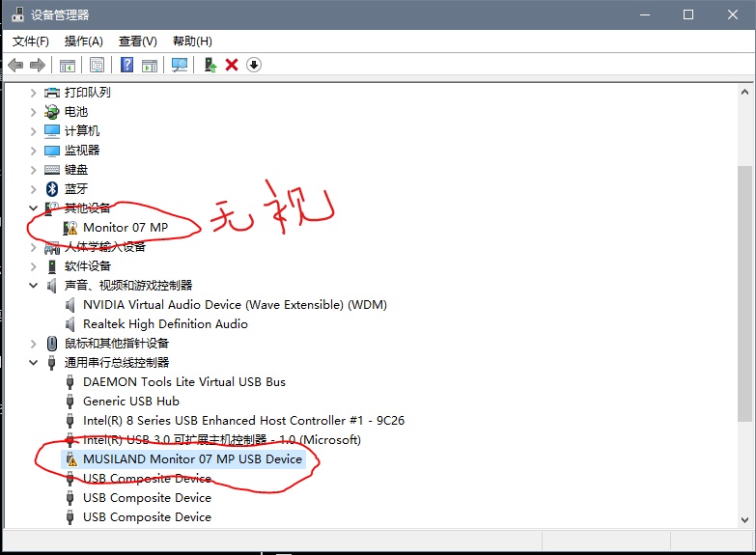Select MUSILAND Monitor 07 MP USB Device
The width and height of the screenshot is (756, 555).
pyautogui.click(x=192, y=459)
